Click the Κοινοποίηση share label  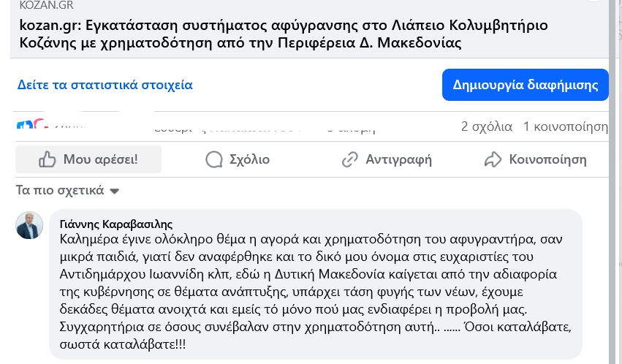pos(548,159)
